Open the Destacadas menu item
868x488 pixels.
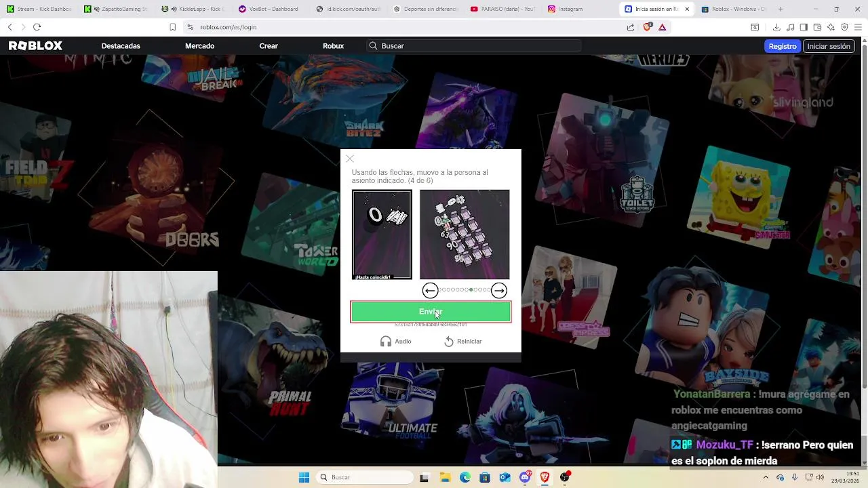[x=121, y=46]
